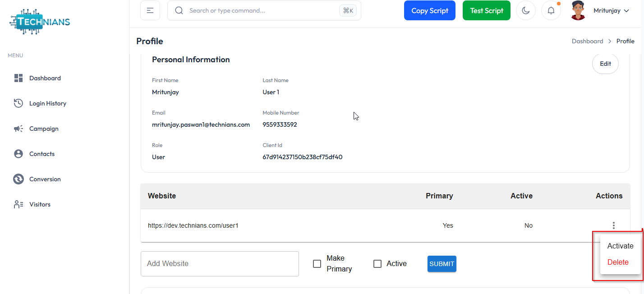Click the Login History clock icon
The height and width of the screenshot is (294, 644).
point(18,103)
